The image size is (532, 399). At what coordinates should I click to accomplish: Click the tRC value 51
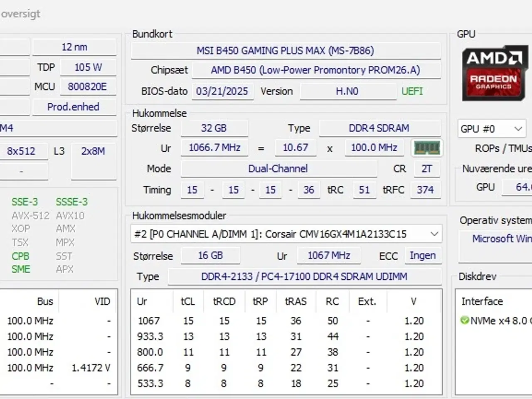[364, 190]
